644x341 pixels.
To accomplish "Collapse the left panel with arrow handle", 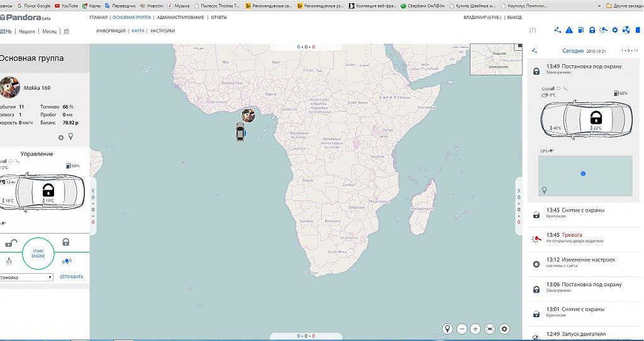I will tap(93, 190).
